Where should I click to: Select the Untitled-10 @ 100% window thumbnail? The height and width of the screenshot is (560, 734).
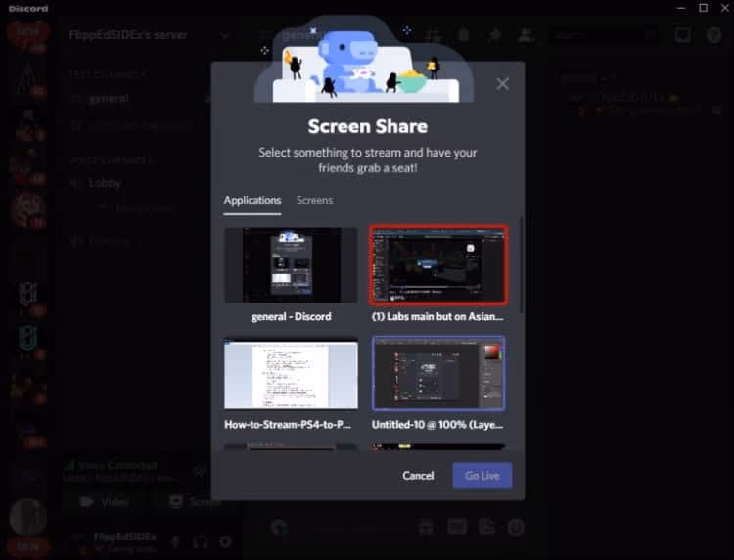point(437,375)
